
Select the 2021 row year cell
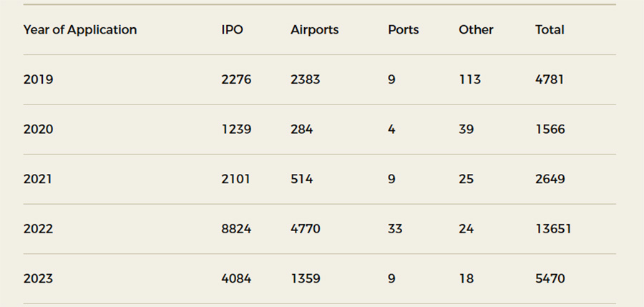click(x=38, y=179)
